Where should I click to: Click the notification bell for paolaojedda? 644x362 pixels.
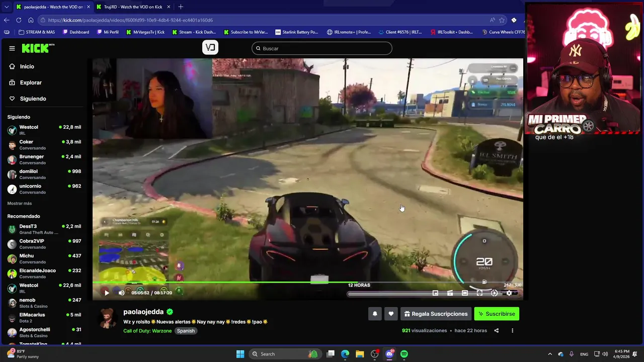(x=375, y=314)
